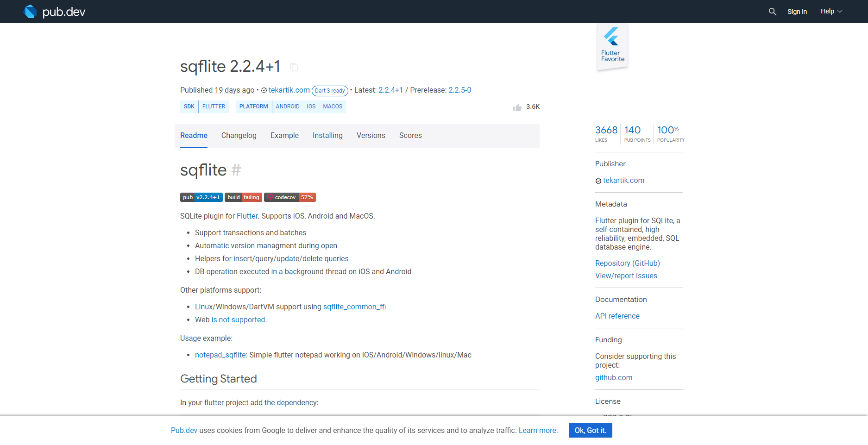
Task: Click the License heading in sidebar
Action: 608,401
